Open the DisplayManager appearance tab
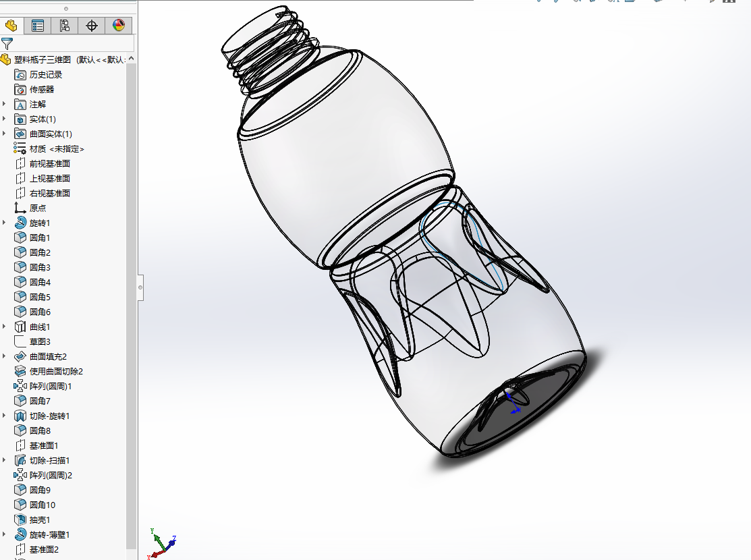Screen dimensions: 751x560 118,26
